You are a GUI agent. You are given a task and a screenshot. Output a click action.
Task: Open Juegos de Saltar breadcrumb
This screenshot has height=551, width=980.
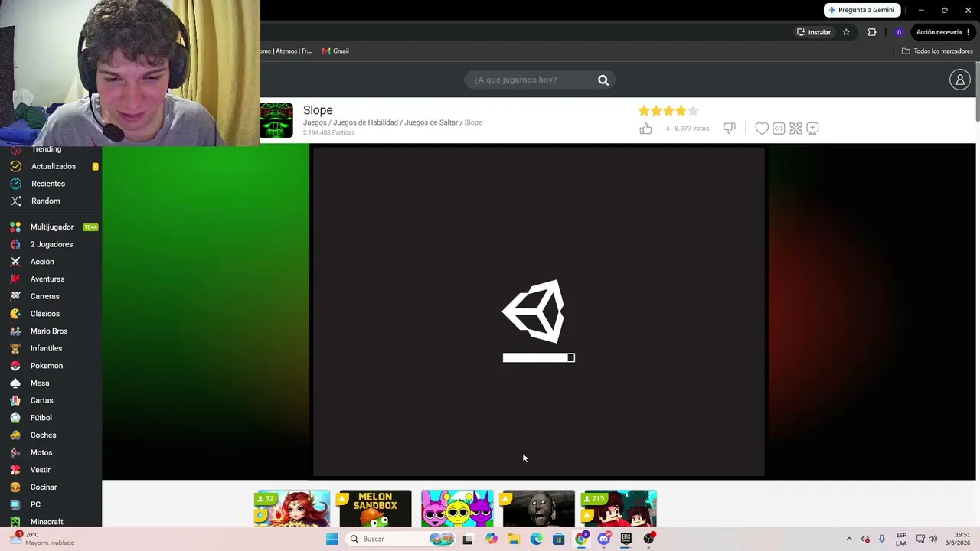pos(431,122)
